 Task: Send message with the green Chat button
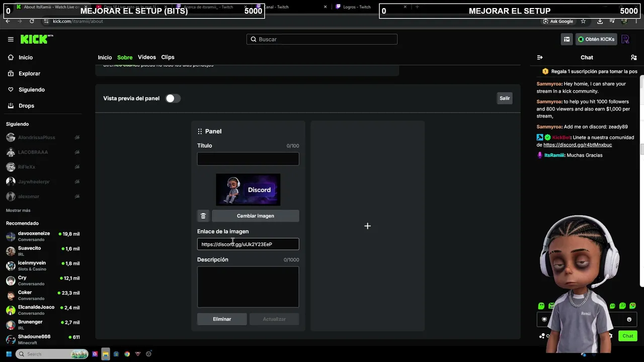click(x=627, y=336)
